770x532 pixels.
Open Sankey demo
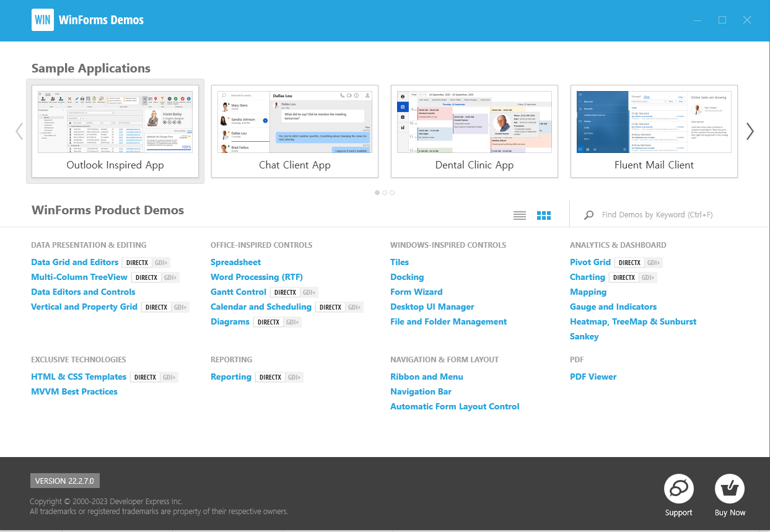[584, 336]
